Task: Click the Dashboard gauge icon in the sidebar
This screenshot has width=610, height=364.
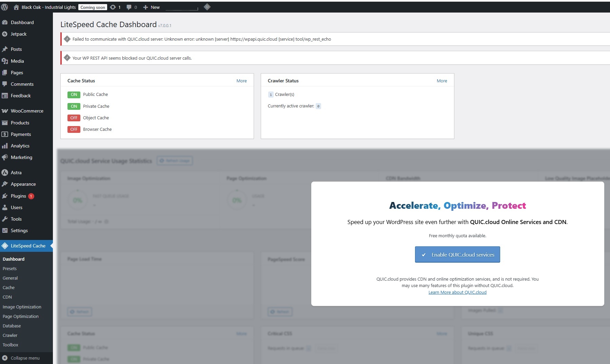Action: coord(5,22)
